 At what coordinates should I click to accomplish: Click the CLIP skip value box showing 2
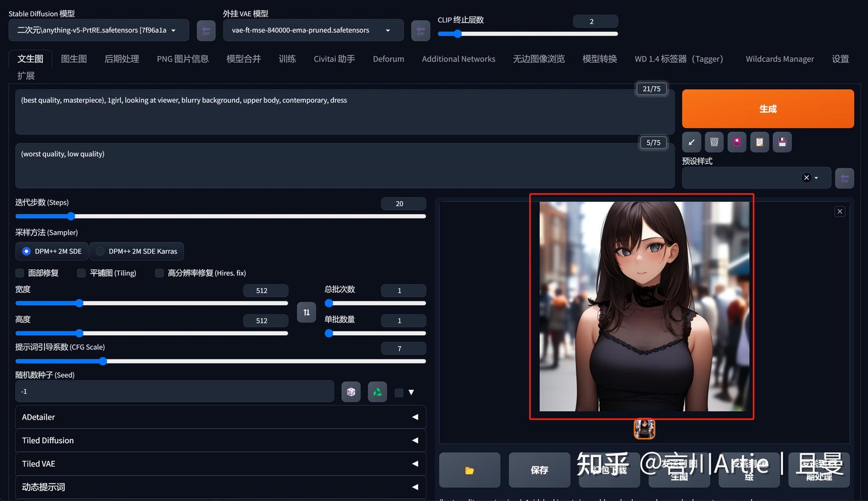(x=596, y=21)
